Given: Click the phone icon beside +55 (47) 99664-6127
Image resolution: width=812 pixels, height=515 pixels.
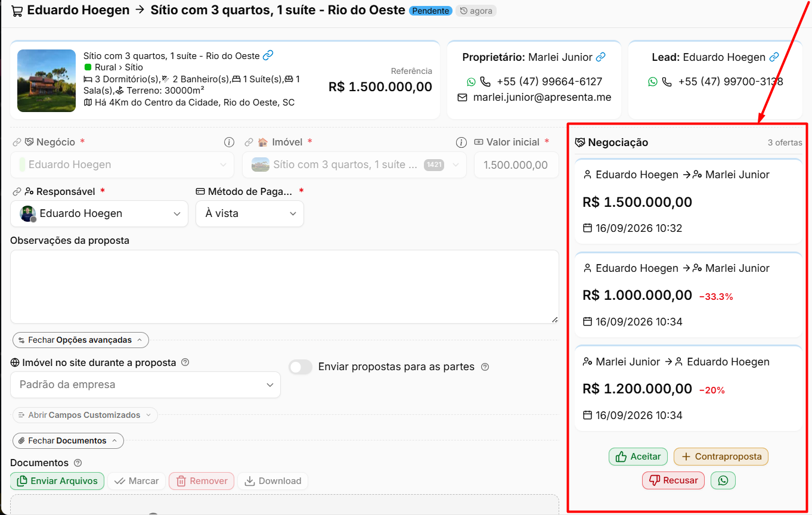Looking at the screenshot, I should coord(485,82).
